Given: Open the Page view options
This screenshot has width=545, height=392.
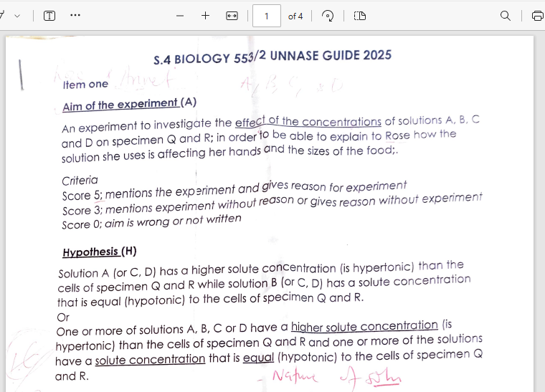Looking at the screenshot, I should pyautogui.click(x=360, y=16).
